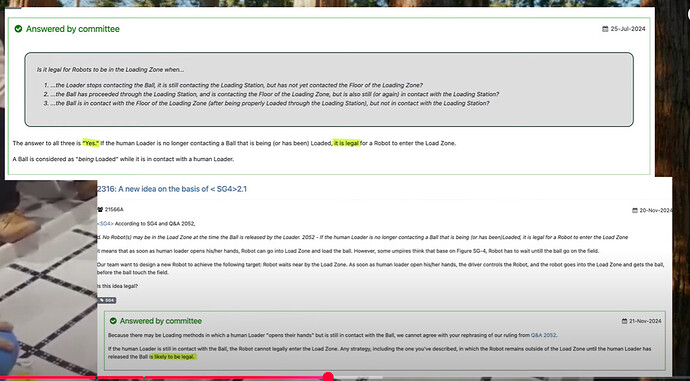Click the highlighted "it is legal" phrase
The height and width of the screenshot is (381, 690).
click(x=346, y=143)
